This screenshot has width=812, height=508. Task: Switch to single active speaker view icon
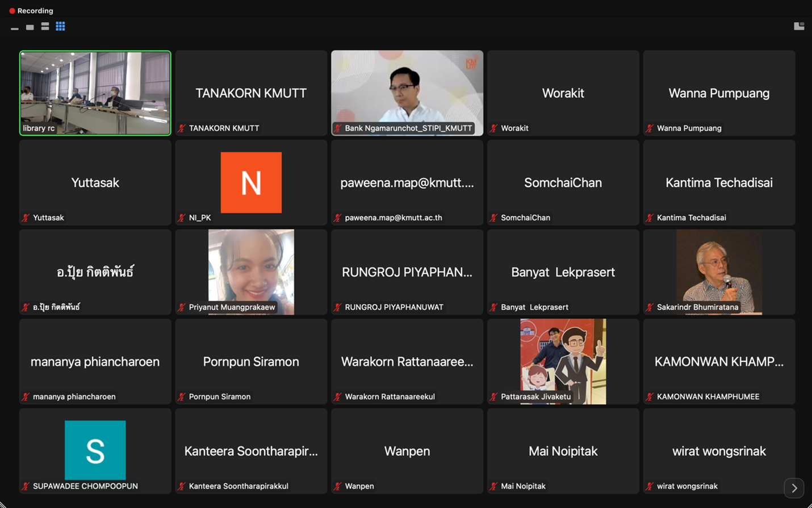click(30, 27)
